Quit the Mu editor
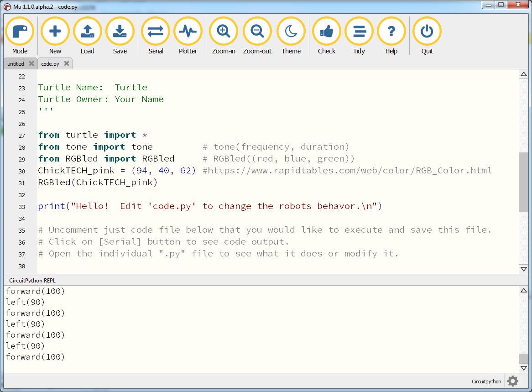 tap(427, 32)
